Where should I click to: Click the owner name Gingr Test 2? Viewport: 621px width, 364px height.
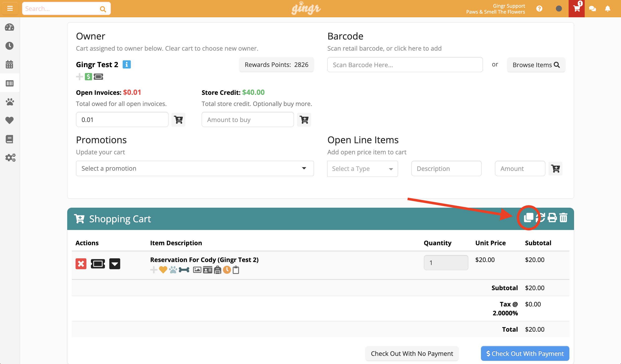tap(97, 64)
